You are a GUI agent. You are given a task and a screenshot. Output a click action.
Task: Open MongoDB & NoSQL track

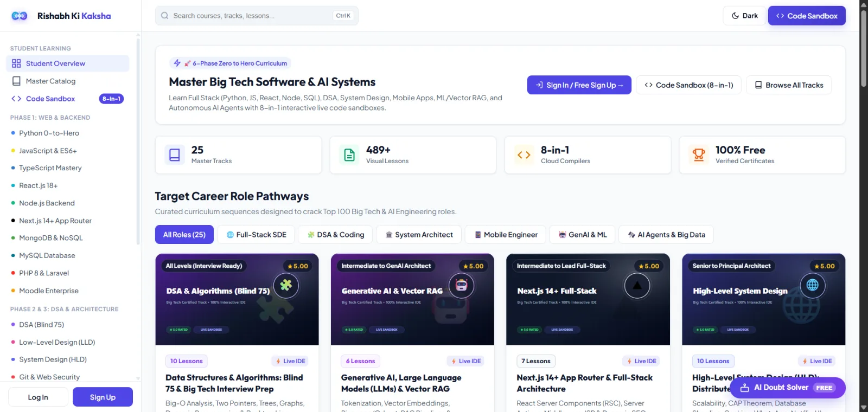coord(68,238)
